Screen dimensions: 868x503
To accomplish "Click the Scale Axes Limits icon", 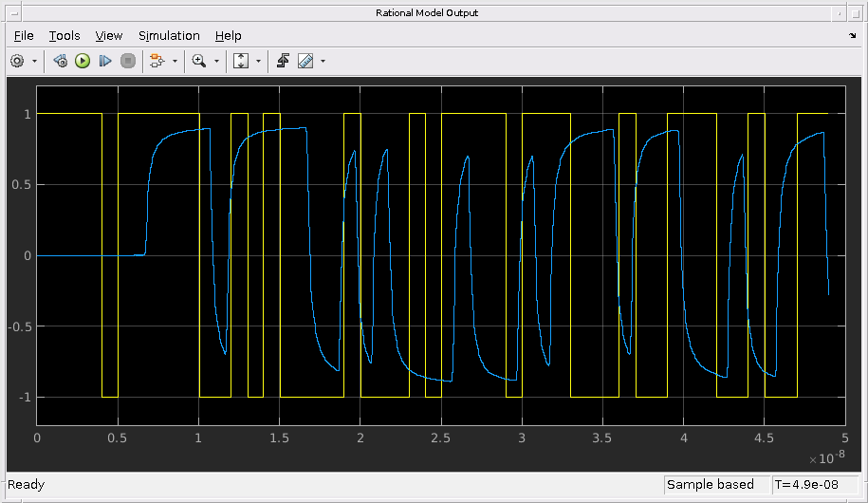I will click(x=240, y=61).
